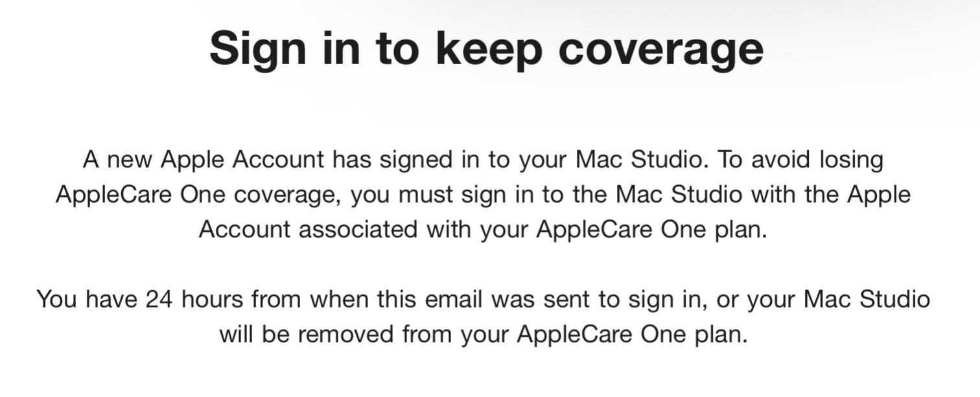Screen dimensions: 980x397
Task: Click the word "Sign" in the heading
Action: click(x=257, y=47)
